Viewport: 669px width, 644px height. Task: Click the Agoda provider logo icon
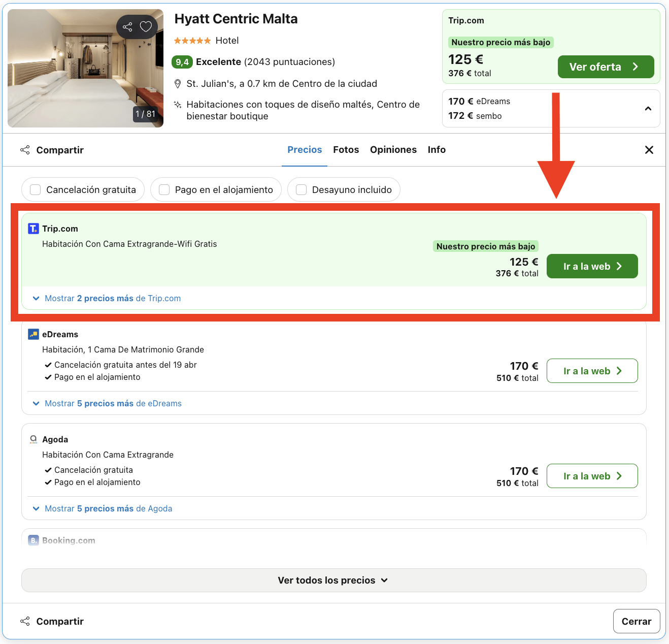click(33, 439)
